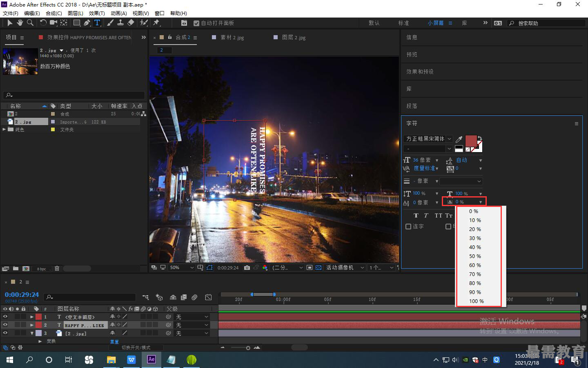Click the 切换开关/模式 button
This screenshot has width=588, height=368.
coord(136,348)
